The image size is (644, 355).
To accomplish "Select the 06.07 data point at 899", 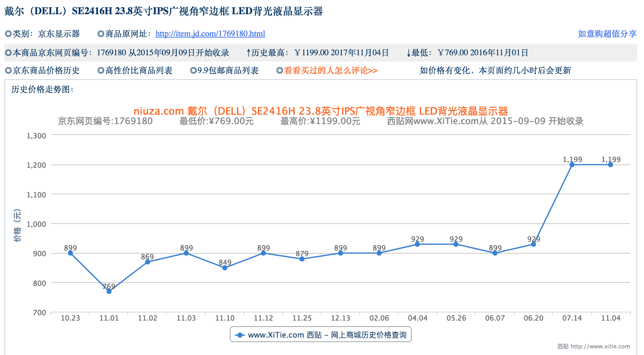I will [495, 253].
